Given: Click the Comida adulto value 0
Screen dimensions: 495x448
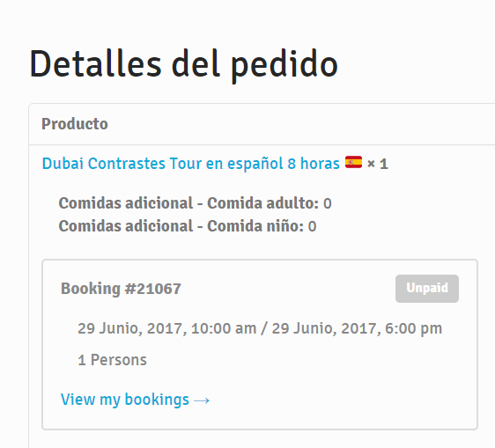Looking at the screenshot, I should 327,203.
